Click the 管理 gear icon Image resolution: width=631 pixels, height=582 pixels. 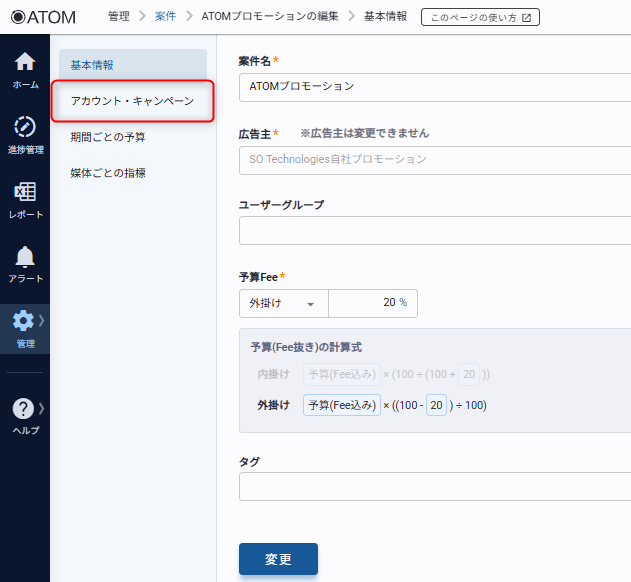click(23, 321)
